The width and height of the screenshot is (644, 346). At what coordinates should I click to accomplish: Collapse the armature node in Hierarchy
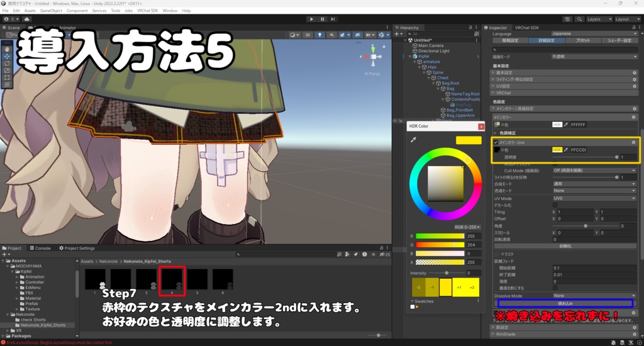(415, 62)
